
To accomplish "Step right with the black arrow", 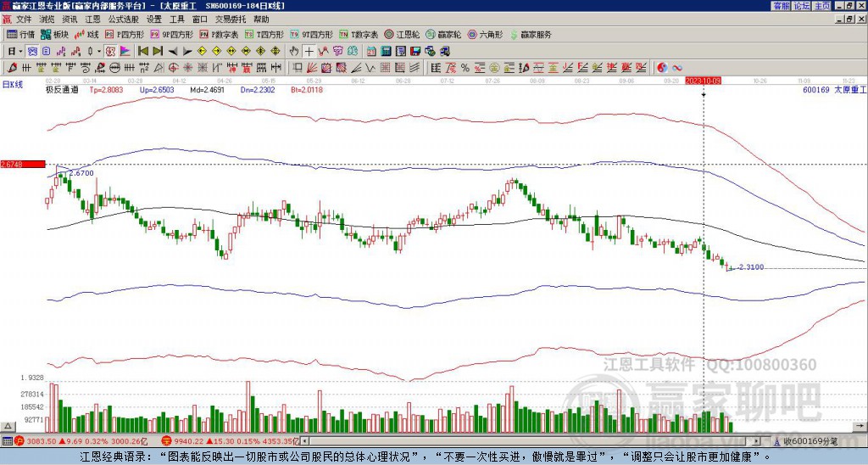I will (x=187, y=52).
